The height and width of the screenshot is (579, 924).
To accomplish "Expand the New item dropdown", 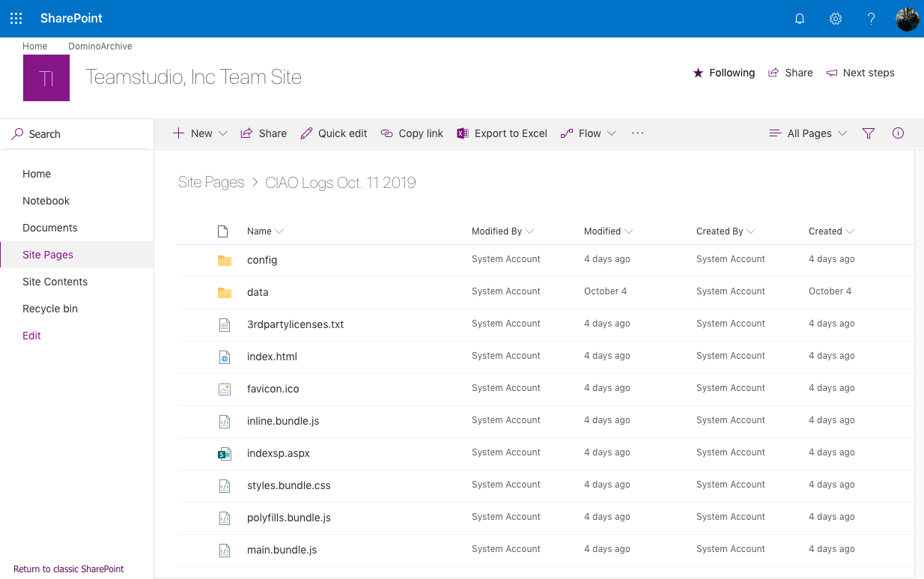I will [223, 133].
